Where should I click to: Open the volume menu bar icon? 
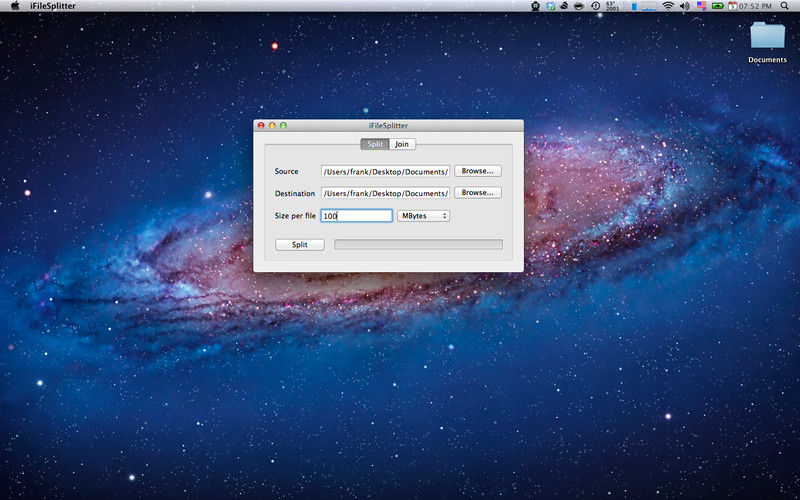point(685,6)
